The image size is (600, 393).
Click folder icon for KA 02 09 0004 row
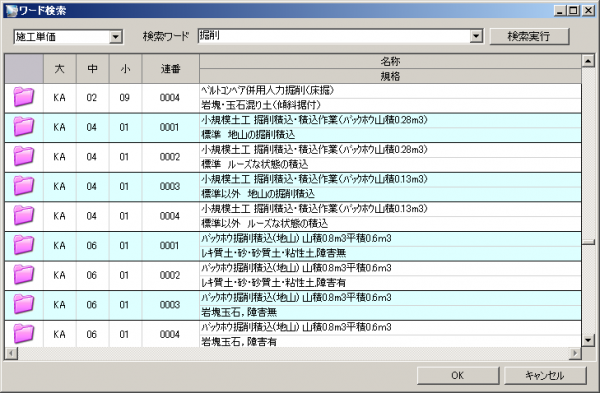[x=24, y=97]
